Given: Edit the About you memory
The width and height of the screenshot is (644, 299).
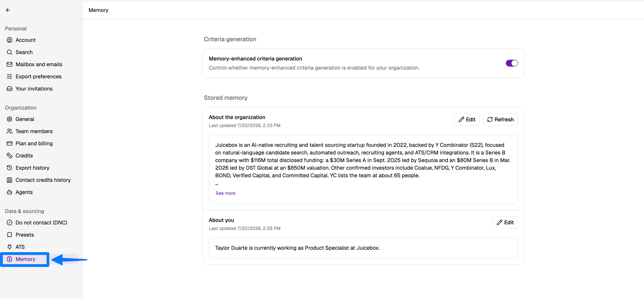Looking at the screenshot, I should 505,222.
